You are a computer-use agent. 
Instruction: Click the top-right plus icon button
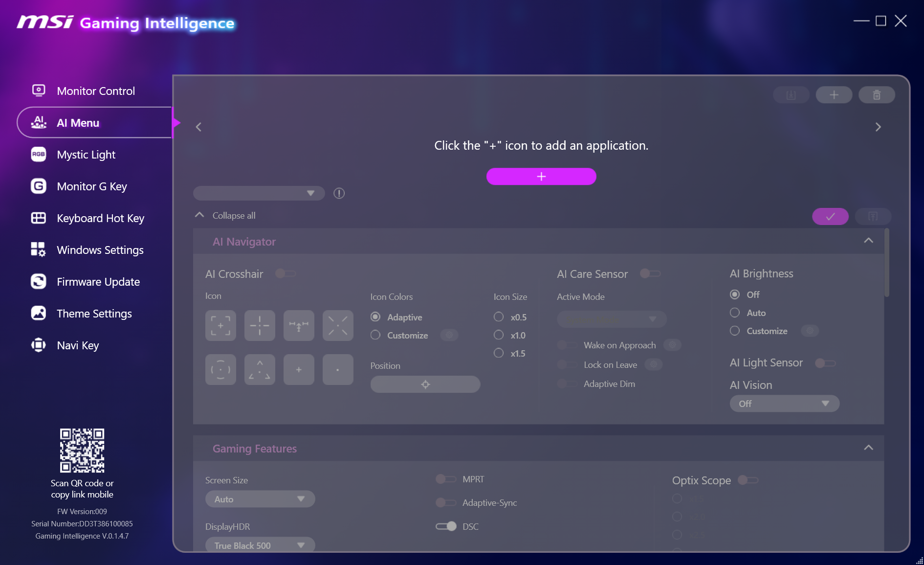pos(834,95)
